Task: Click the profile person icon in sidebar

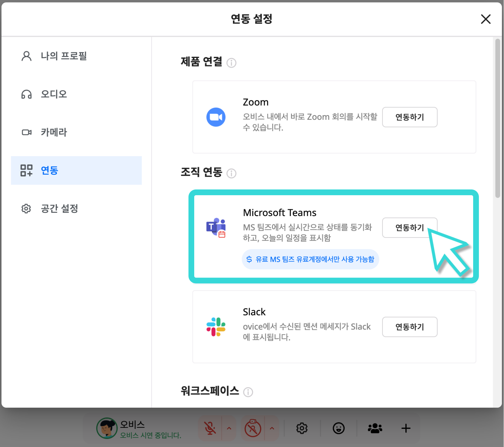Action: 26,56
